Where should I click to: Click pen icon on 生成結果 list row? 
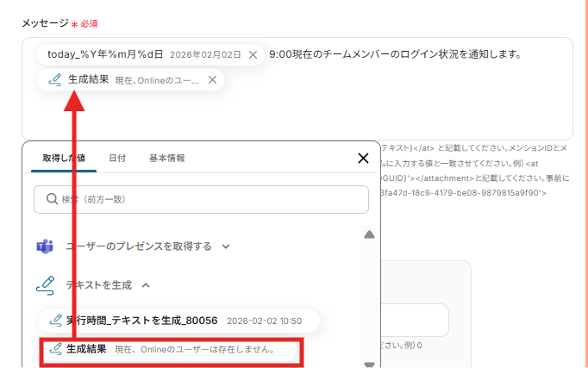pos(55,349)
